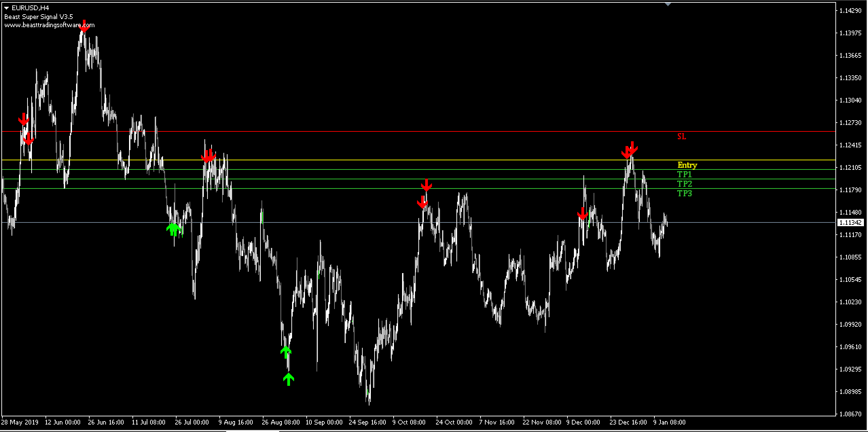Image resolution: width=868 pixels, height=432 pixels.
Task: Click the Beast Super Signal V3.5 indicator label
Action: click(38, 17)
